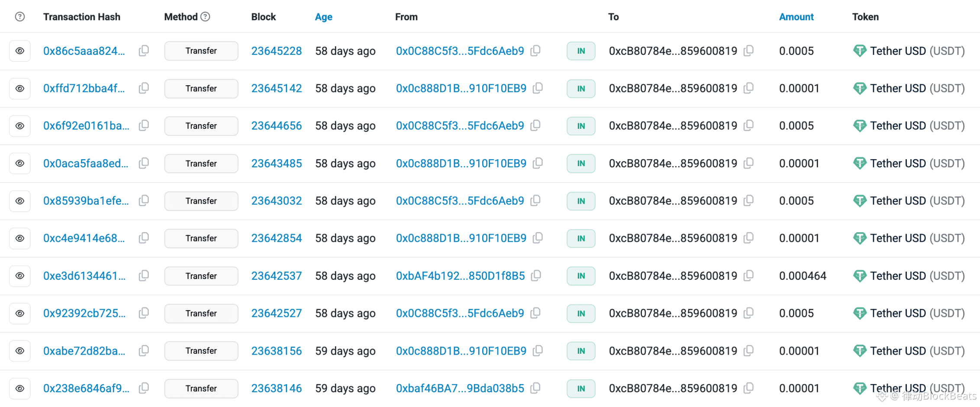Click Transfer method badge for block 23644656
980x407 pixels.
coord(201,126)
